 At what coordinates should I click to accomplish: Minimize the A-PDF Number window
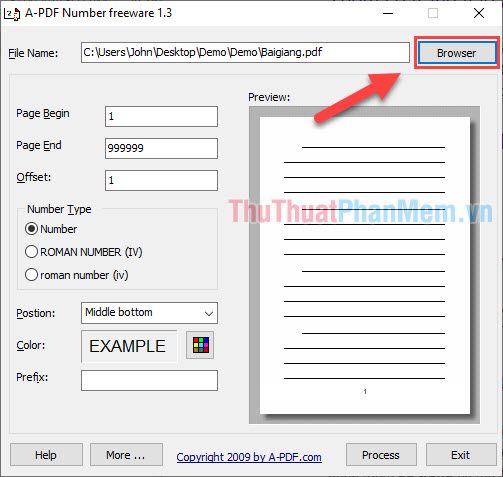point(388,13)
